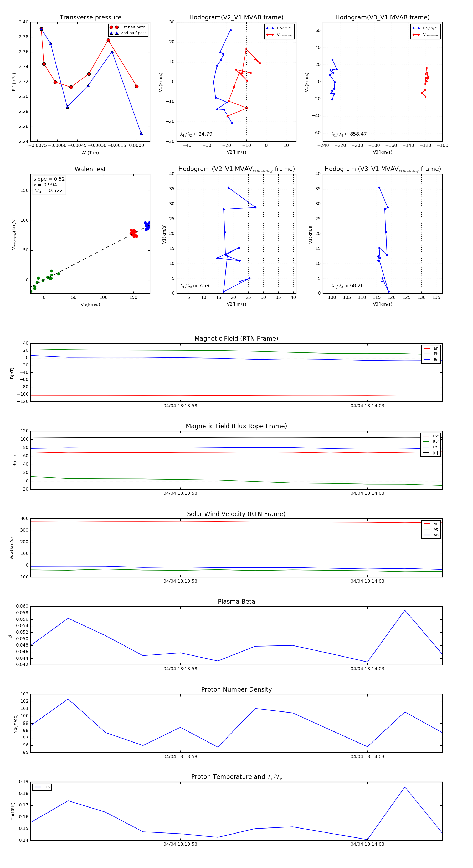Click the "1st half path" legend entry
Screen dimensions: 473x868
[128, 27]
